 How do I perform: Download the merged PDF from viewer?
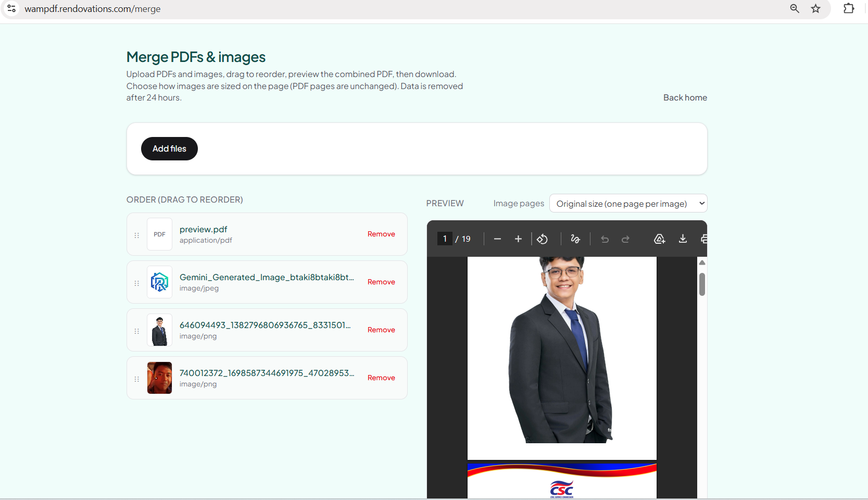coord(683,239)
